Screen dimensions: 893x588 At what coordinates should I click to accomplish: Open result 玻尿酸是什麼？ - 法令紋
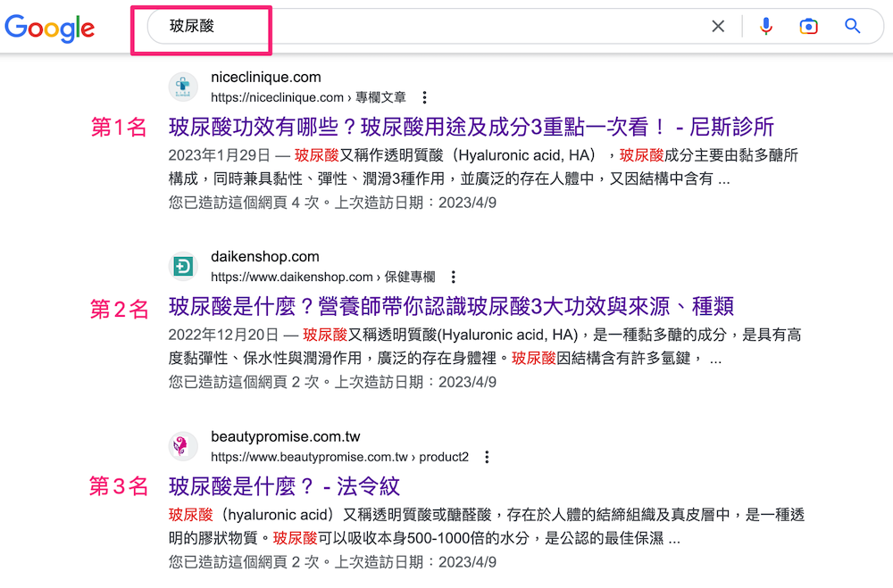(x=284, y=486)
